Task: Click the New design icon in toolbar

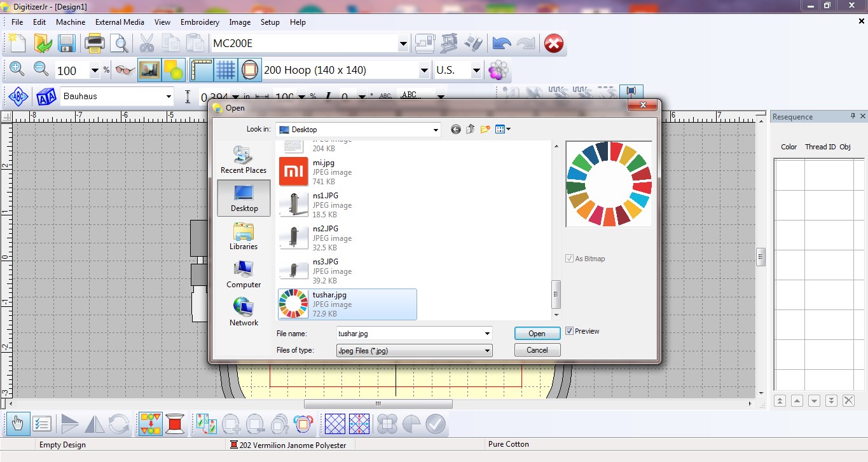Action: tap(17, 43)
